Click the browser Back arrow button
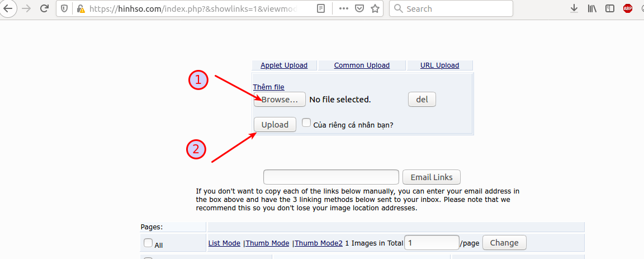 (x=8, y=8)
